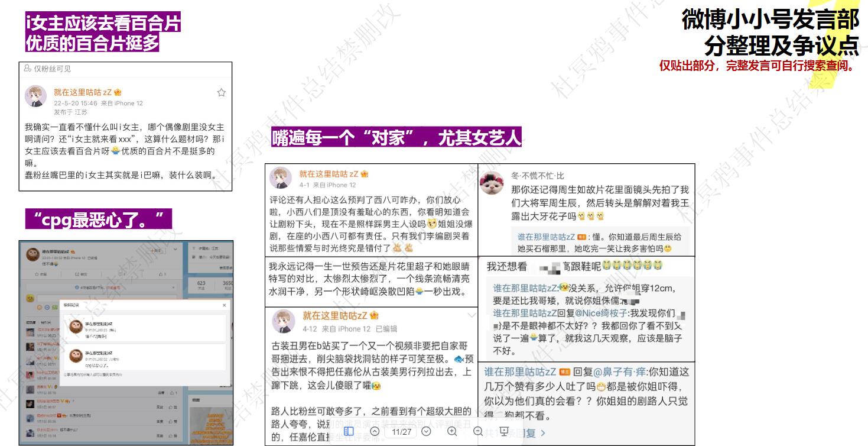The height and width of the screenshot is (446, 868).
Task: Open avatar of 就在这里咕咕zZ in top-left post
Action: click(x=35, y=96)
